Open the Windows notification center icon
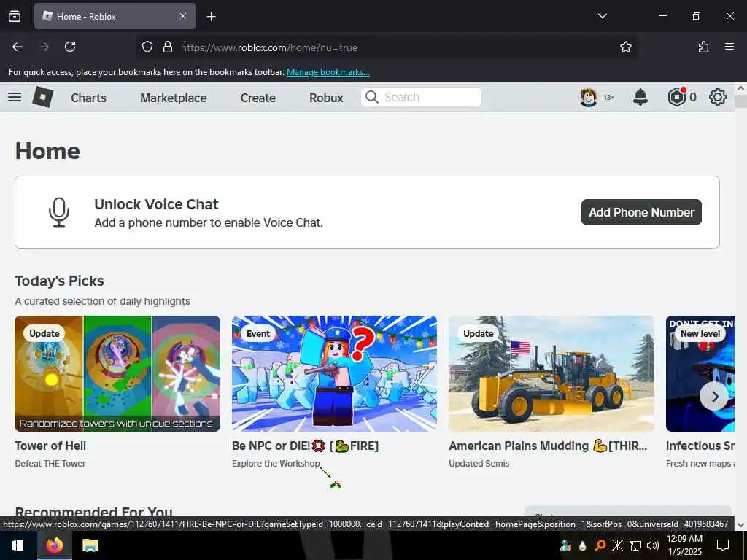 (723, 545)
